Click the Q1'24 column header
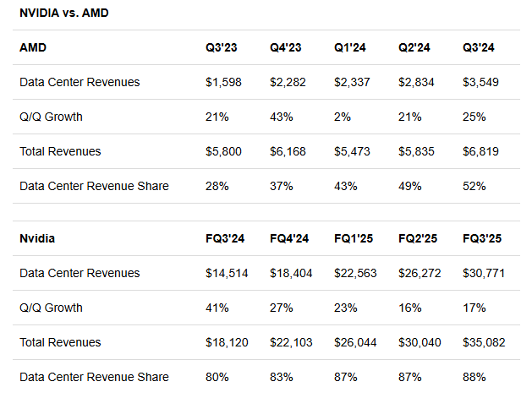Image resolution: width=532 pixels, height=398 pixels. [350, 48]
